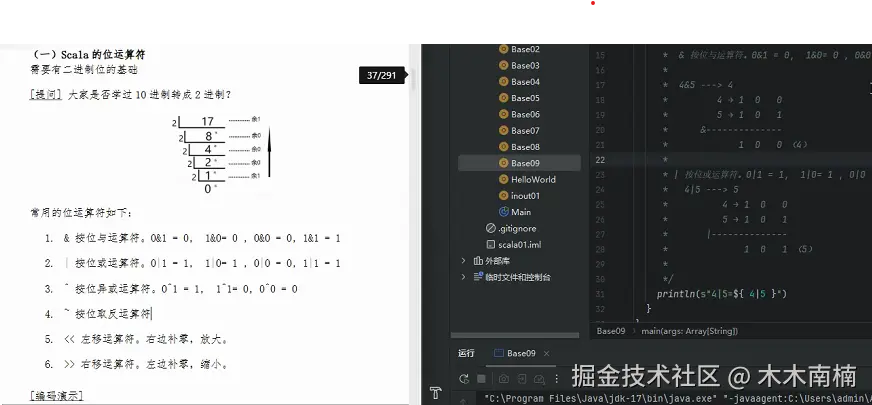Click the .gitignore file icon
The image size is (872, 405).
point(490,228)
